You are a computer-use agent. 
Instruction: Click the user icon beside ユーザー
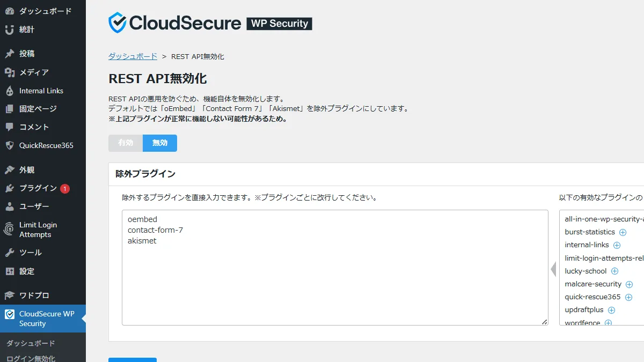tap(9, 206)
